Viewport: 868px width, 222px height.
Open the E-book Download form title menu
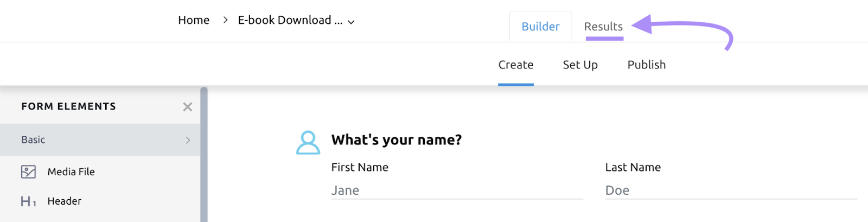click(290, 21)
